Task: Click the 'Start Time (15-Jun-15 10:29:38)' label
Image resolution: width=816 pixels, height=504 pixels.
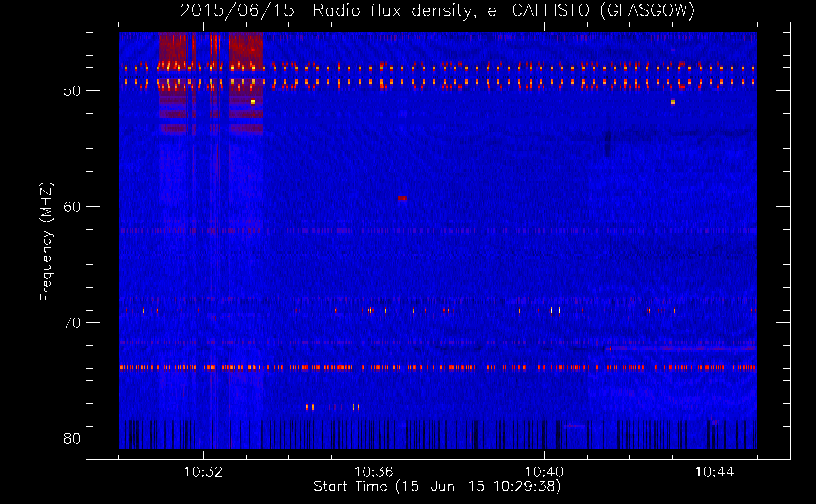Action: tap(437, 487)
